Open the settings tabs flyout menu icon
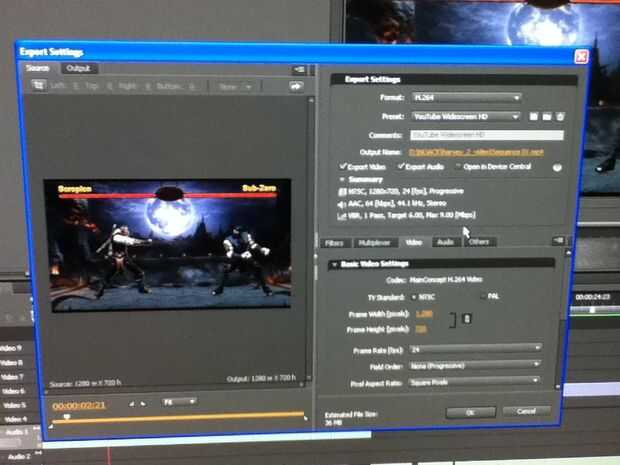The width and height of the screenshot is (620, 465). tap(558, 240)
